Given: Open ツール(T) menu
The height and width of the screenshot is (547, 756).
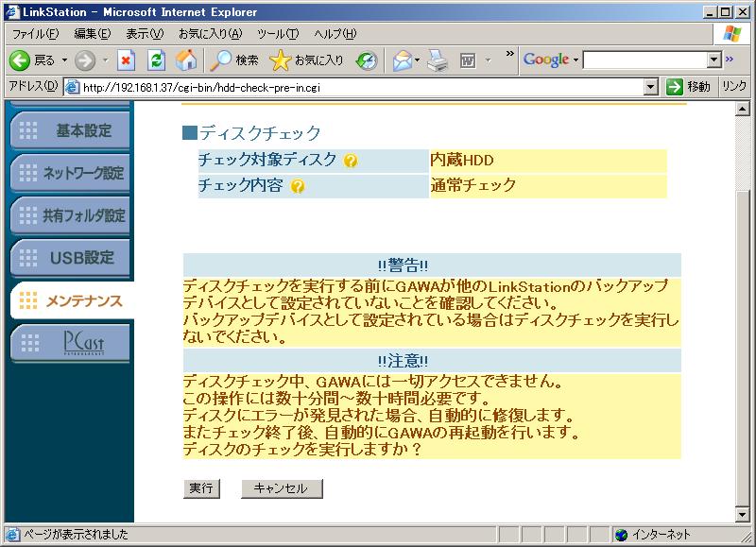Looking at the screenshot, I should (278, 34).
